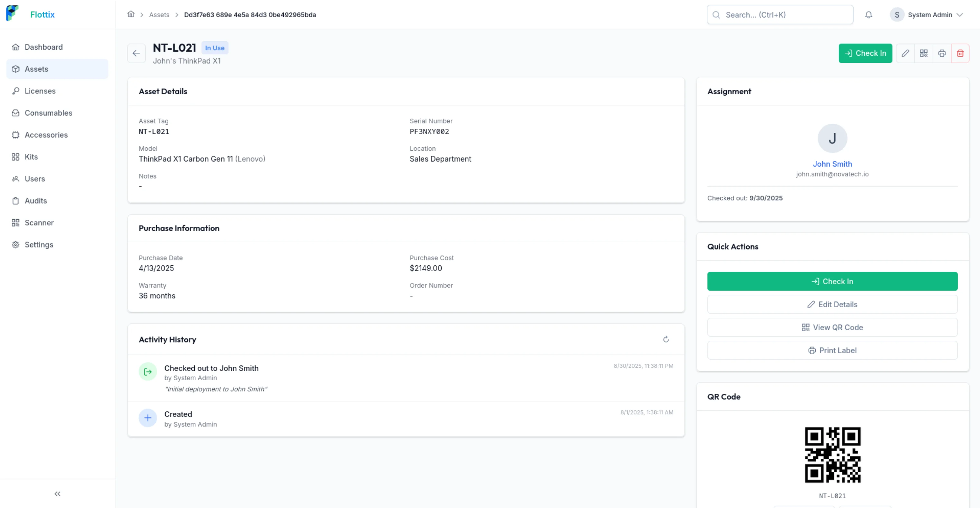Click the print icon in the top toolbar
Viewport: 980px width, 508px height.
pyautogui.click(x=942, y=53)
